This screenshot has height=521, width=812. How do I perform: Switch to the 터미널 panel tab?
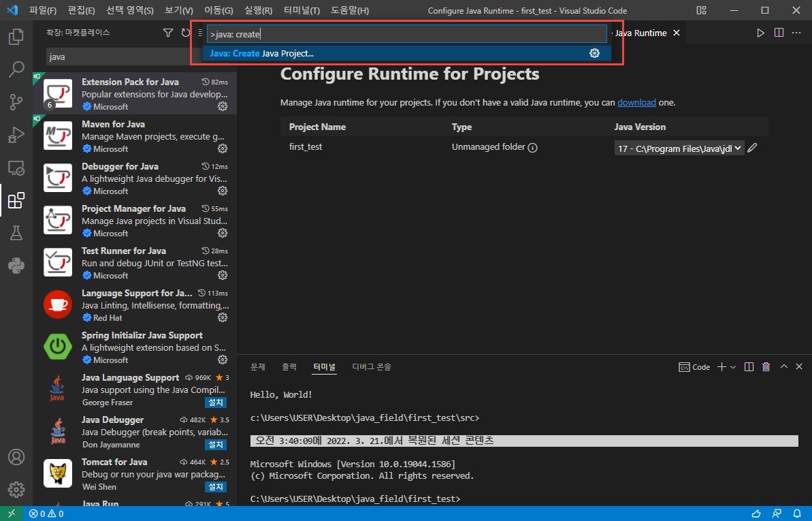325,366
